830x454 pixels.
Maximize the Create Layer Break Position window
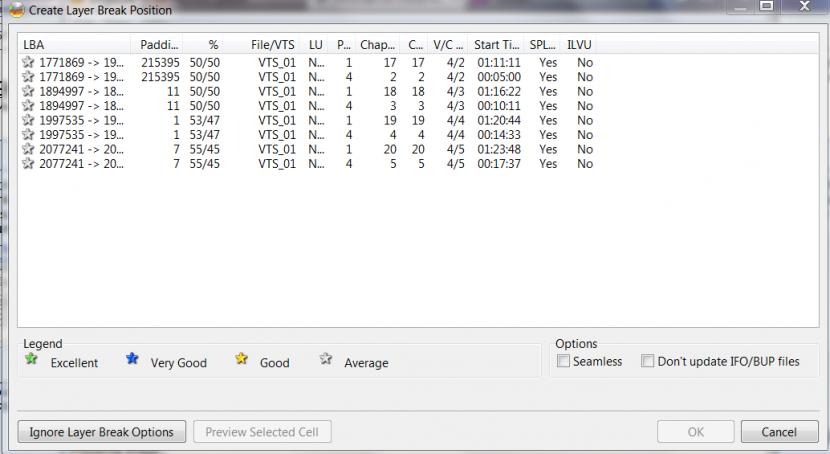[x=766, y=6]
